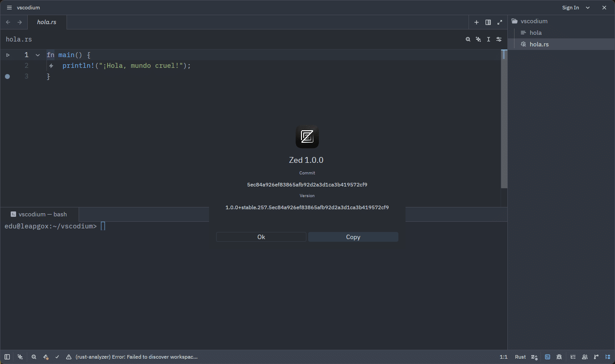Copy the Zed version information

pos(353,237)
